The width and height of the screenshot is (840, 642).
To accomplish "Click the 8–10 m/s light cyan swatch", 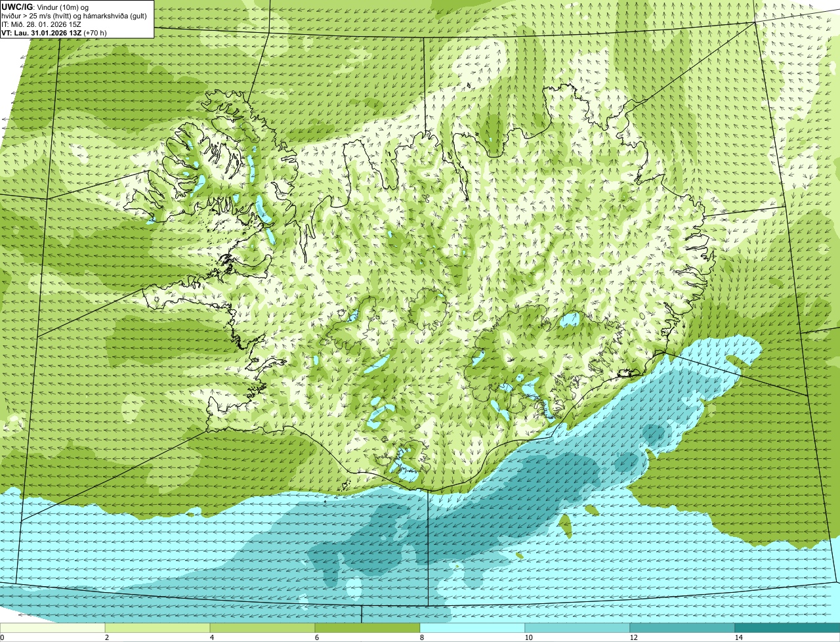I will coord(472,628).
